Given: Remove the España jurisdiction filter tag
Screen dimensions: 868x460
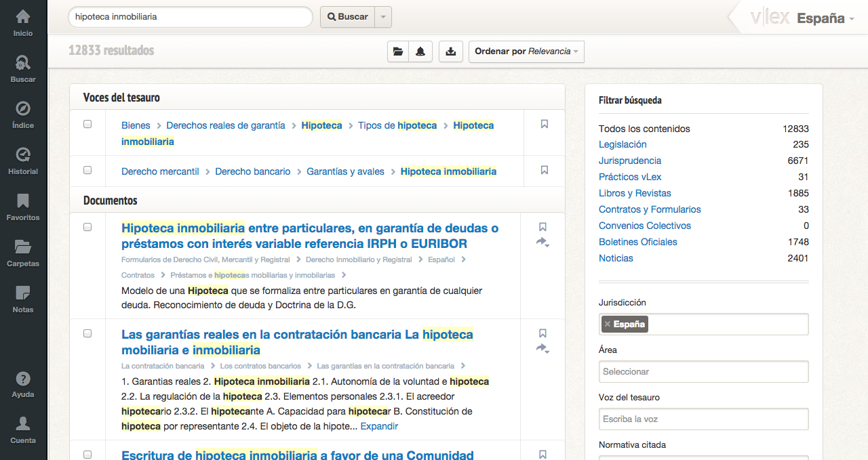Looking at the screenshot, I should [608, 324].
